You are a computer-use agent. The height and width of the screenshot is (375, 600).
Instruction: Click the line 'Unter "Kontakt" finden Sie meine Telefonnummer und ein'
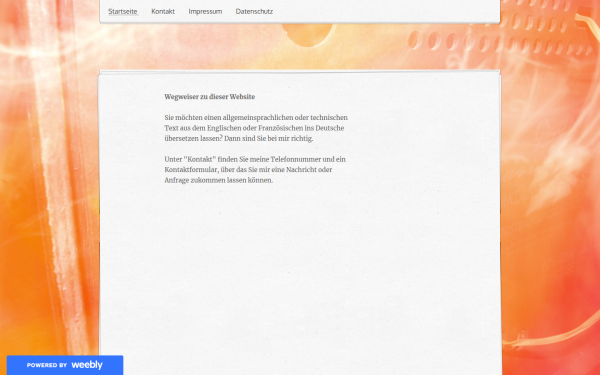pos(255,159)
